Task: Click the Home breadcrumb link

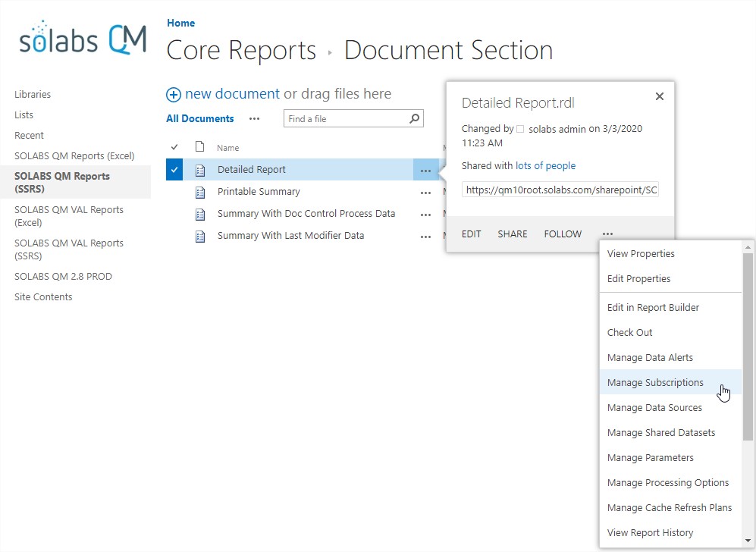Action: coord(180,24)
